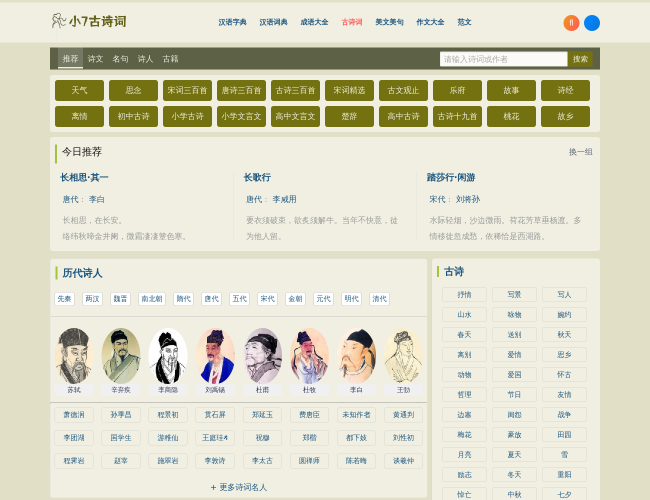Screen dimensions: 650x500
Task: Click the orange circular icon in header
Action: pyautogui.click(x=571, y=23)
